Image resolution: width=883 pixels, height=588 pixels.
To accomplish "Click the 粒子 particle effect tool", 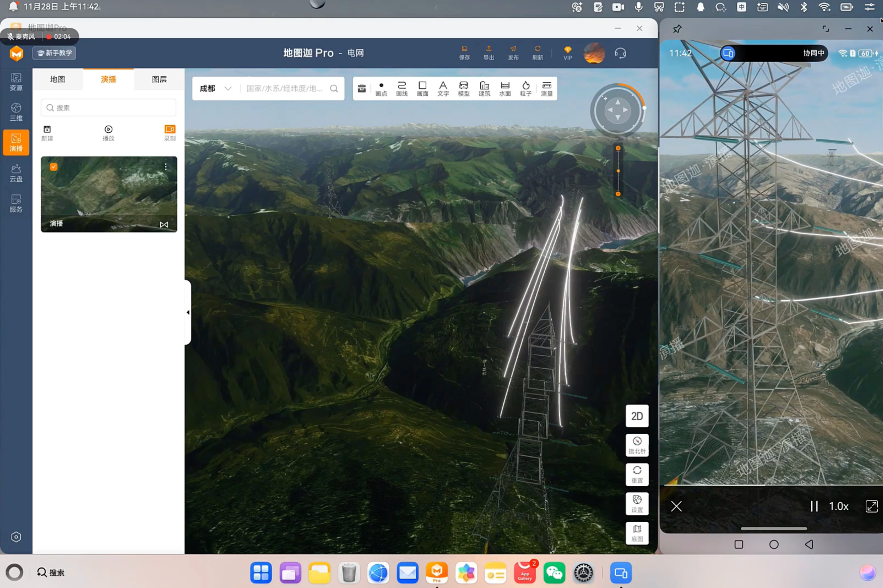I will 525,89.
